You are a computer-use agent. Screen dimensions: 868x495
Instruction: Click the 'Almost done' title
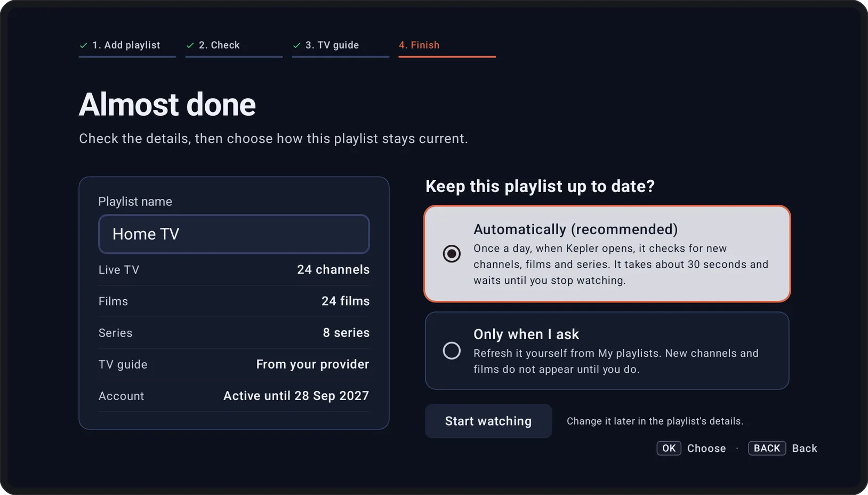click(x=167, y=104)
